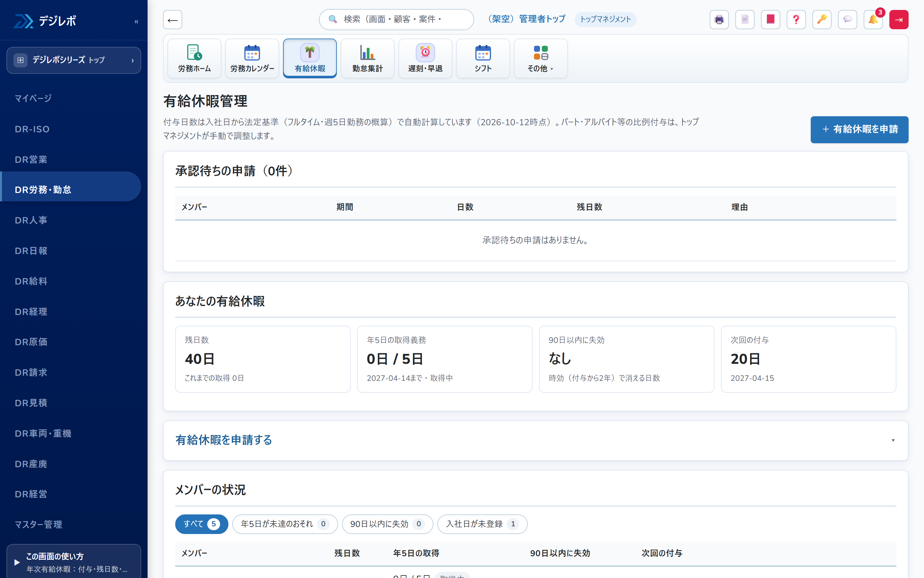Click the red logout arrow button
Image resolution: width=924 pixels, height=578 pixels.
coord(899,20)
